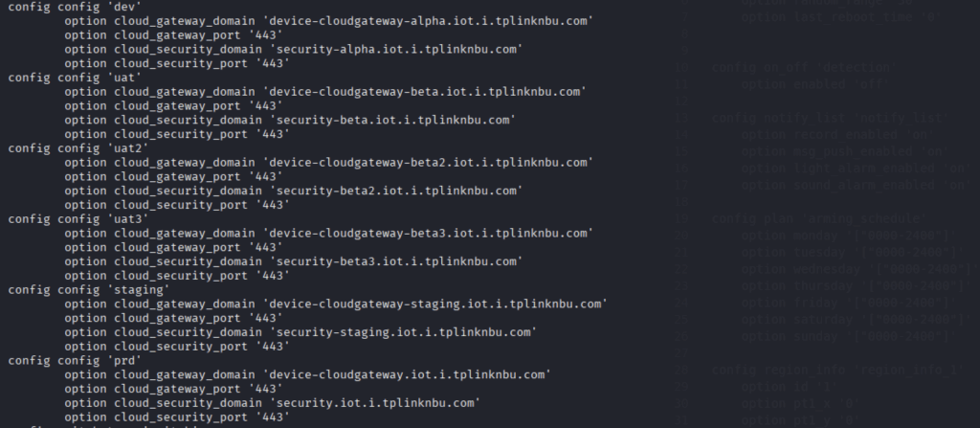Click the config 'dev' section header
This screenshot has width=980, height=428.
tap(75, 7)
